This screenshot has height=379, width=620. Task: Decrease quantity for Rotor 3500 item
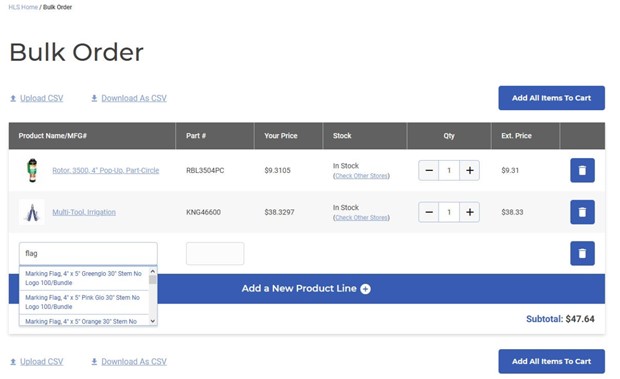(429, 170)
